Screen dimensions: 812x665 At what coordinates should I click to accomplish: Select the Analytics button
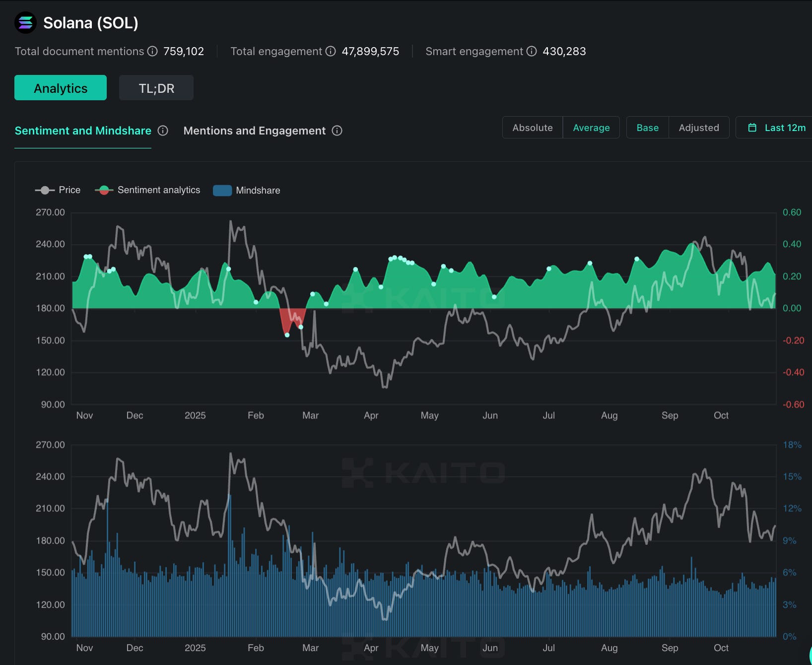[x=61, y=88]
